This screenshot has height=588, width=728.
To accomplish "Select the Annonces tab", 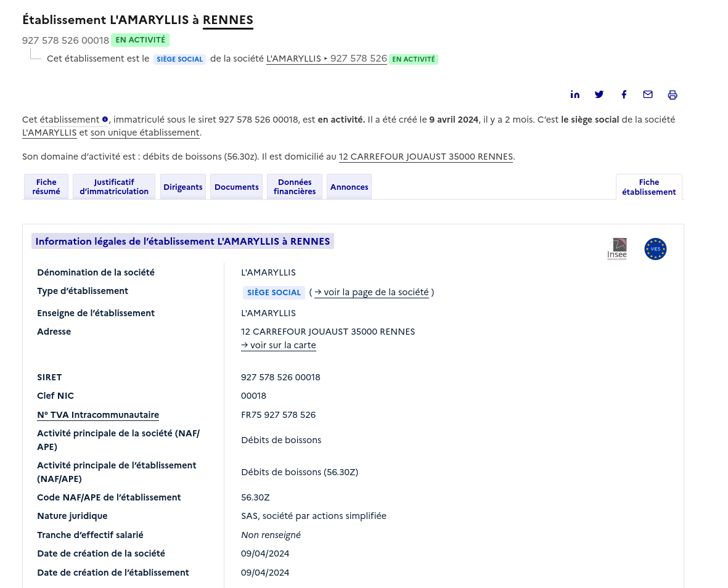I will pos(349,187).
